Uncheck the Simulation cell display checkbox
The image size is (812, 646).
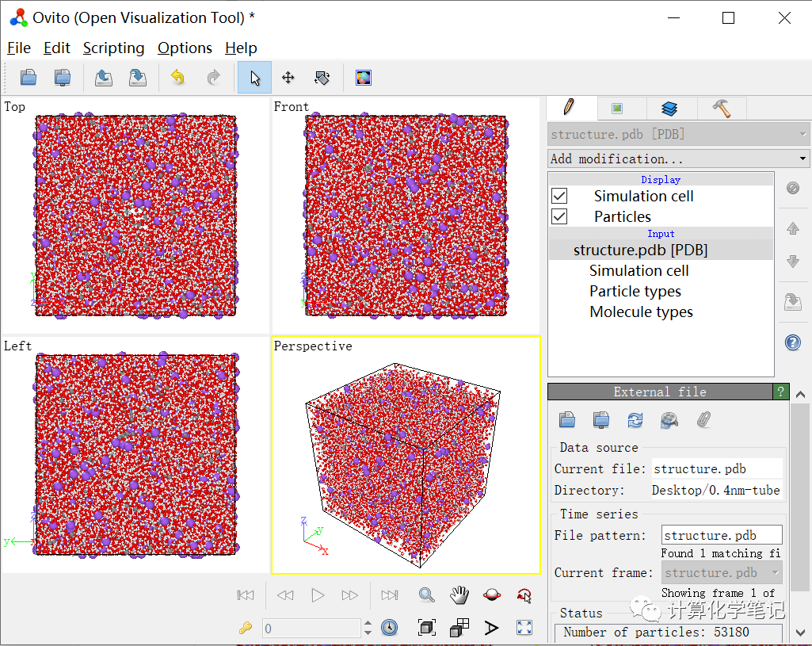point(559,196)
